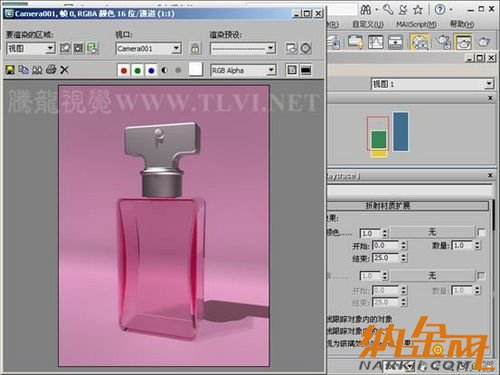Open the 帮助(H) menu
500x375 pixels.
(462, 24)
